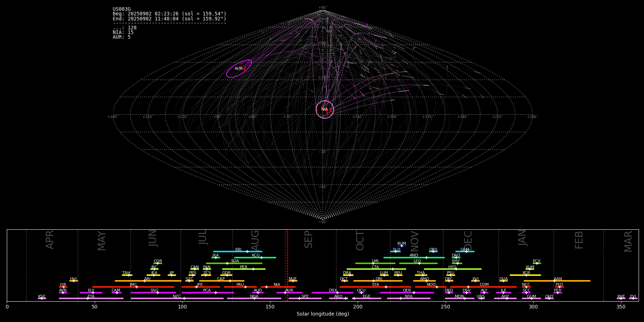Select the yellow XCB shower bar
Image resolution: width=644 pixels, height=322 pixels.
[525, 275]
